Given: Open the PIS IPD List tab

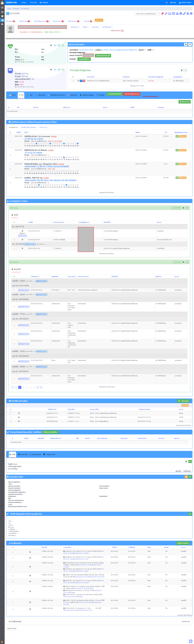Looking at the screenshot, I should pos(43,127).
